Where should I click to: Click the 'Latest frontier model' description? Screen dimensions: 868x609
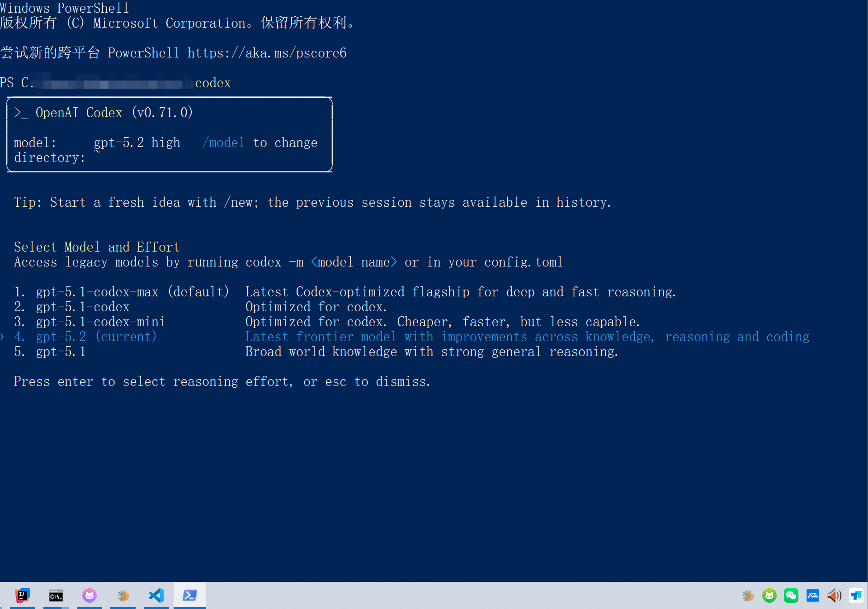(527, 337)
